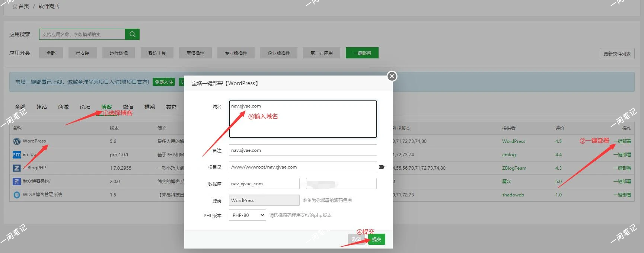The width and height of the screenshot is (644, 253).
Task: Select the 商城 category tab
Action: pos(63,107)
